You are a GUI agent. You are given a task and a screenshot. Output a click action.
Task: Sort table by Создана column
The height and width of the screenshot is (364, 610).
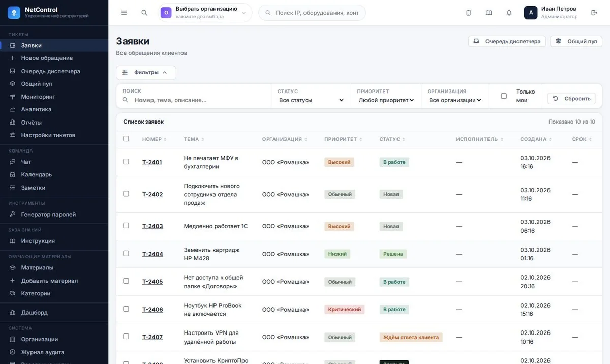coord(536,139)
